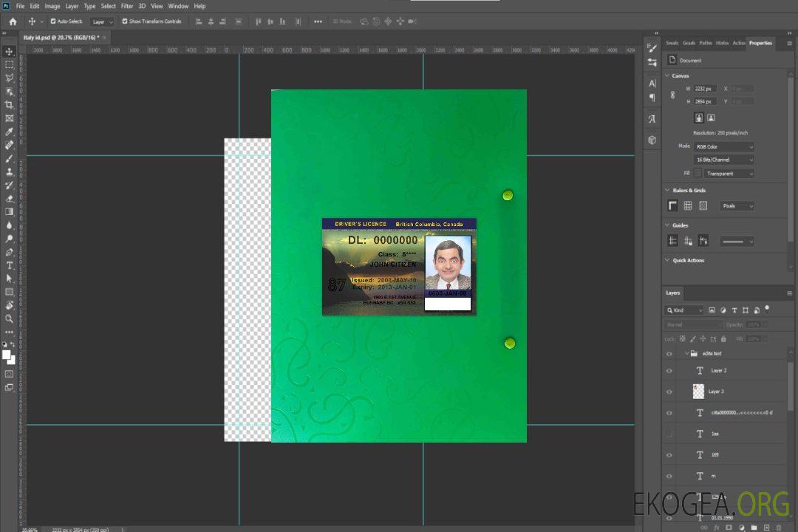798x532 pixels.
Task: Click the three-dots more options button
Action: 318,21
